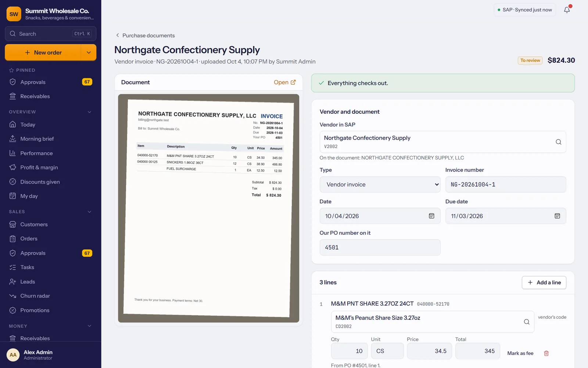Open the Date calendar picker icon

click(431, 216)
